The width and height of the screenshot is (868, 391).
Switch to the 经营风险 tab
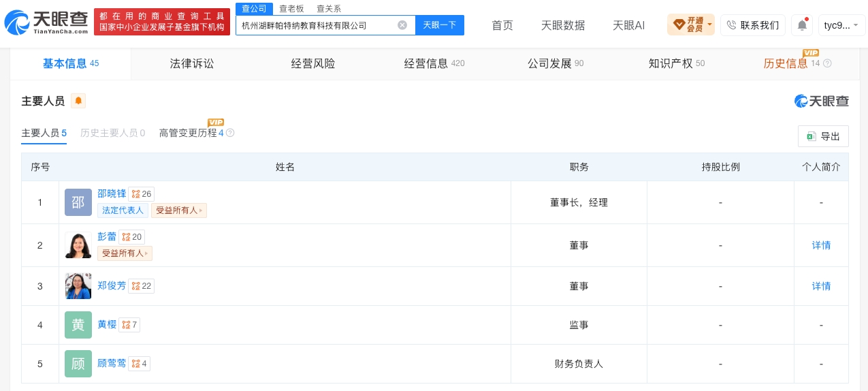(313, 63)
